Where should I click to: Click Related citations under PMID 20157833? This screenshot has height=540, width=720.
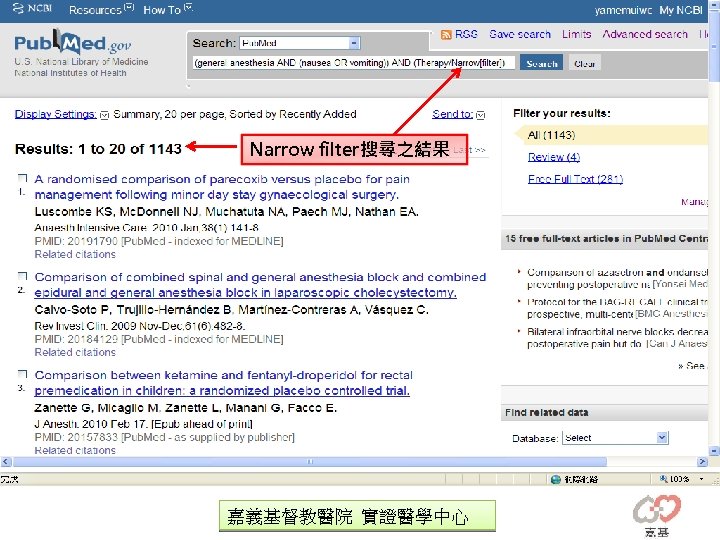pyautogui.click(x=75, y=450)
